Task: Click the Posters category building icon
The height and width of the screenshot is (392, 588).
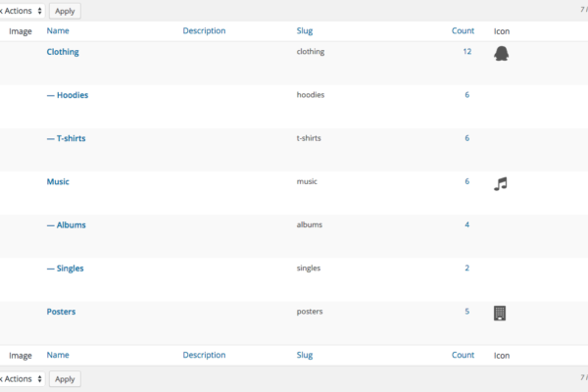Action: (x=500, y=314)
